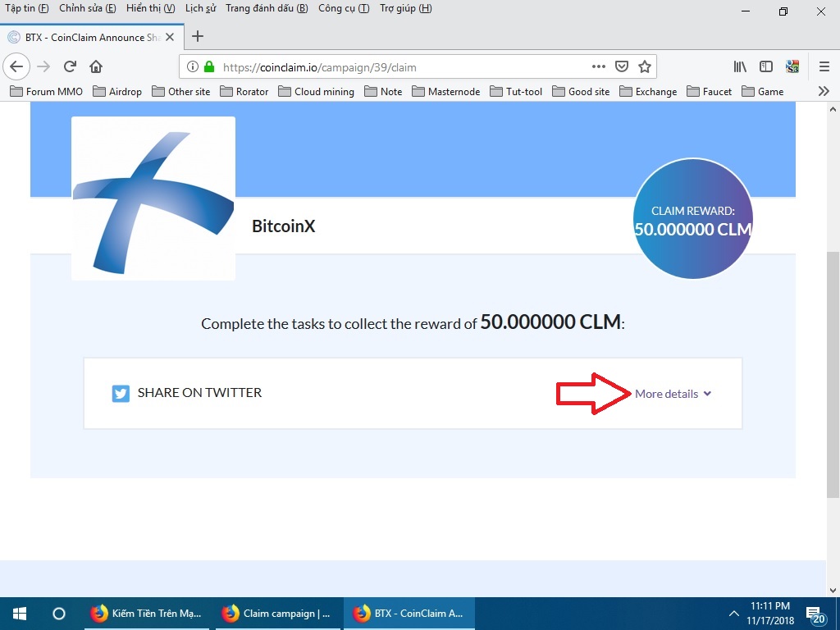Screen dimensions: 840x630
Task: Open Chỉnh sửa menu
Action: [87, 8]
